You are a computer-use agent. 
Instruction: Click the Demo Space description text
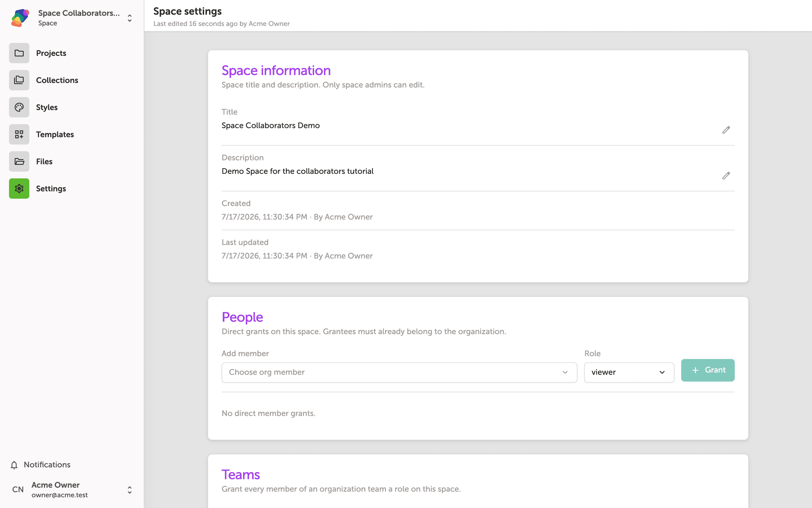click(x=297, y=171)
